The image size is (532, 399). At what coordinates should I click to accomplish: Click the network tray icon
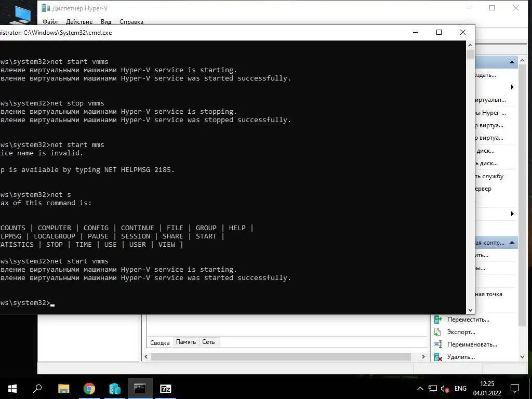click(x=433, y=389)
